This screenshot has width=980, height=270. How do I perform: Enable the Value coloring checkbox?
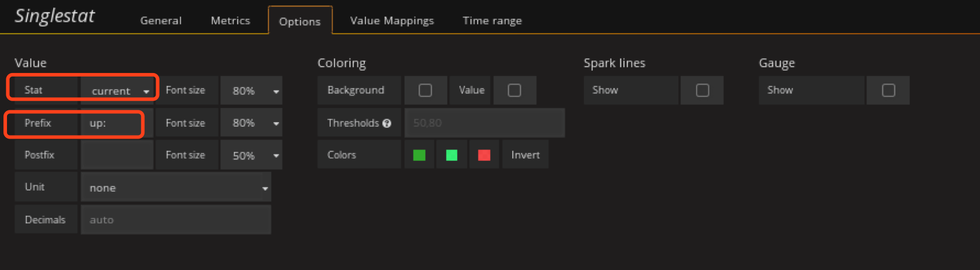tap(514, 91)
